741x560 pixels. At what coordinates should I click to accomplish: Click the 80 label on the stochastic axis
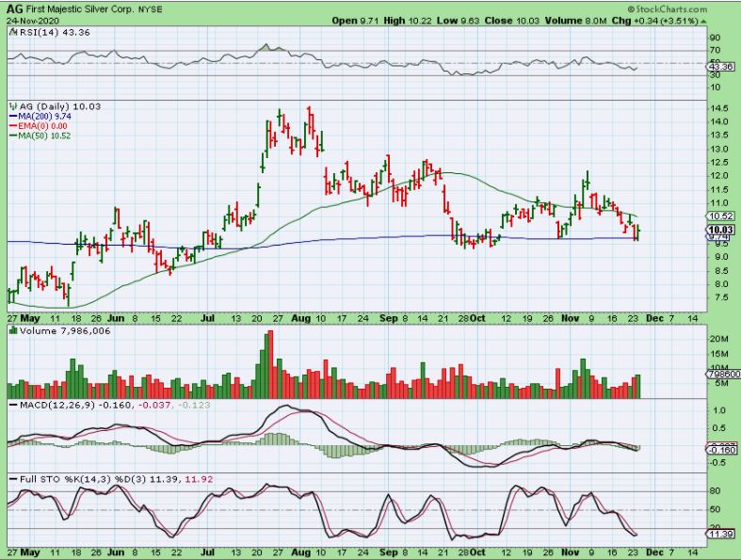click(715, 491)
